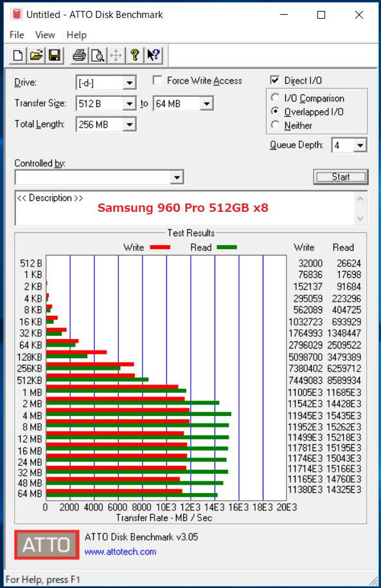Click the Read column header
381x588 pixels.
[344, 247]
